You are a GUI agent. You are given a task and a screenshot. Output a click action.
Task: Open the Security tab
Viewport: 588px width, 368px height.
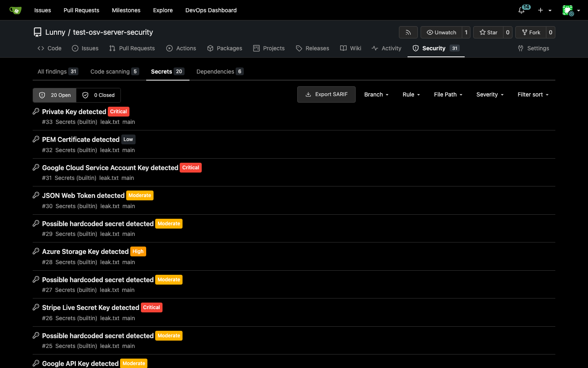pyautogui.click(x=436, y=48)
